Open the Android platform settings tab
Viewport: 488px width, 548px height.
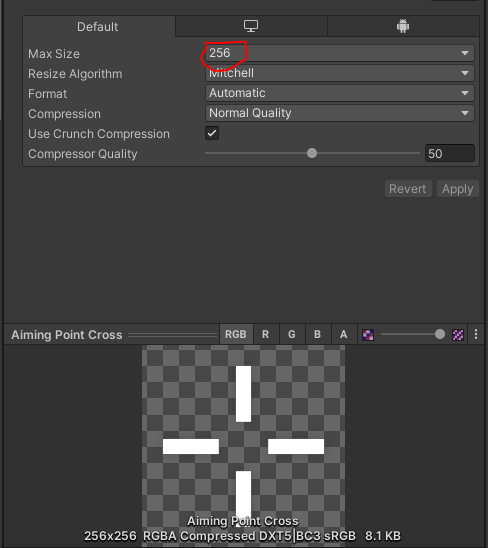(403, 26)
